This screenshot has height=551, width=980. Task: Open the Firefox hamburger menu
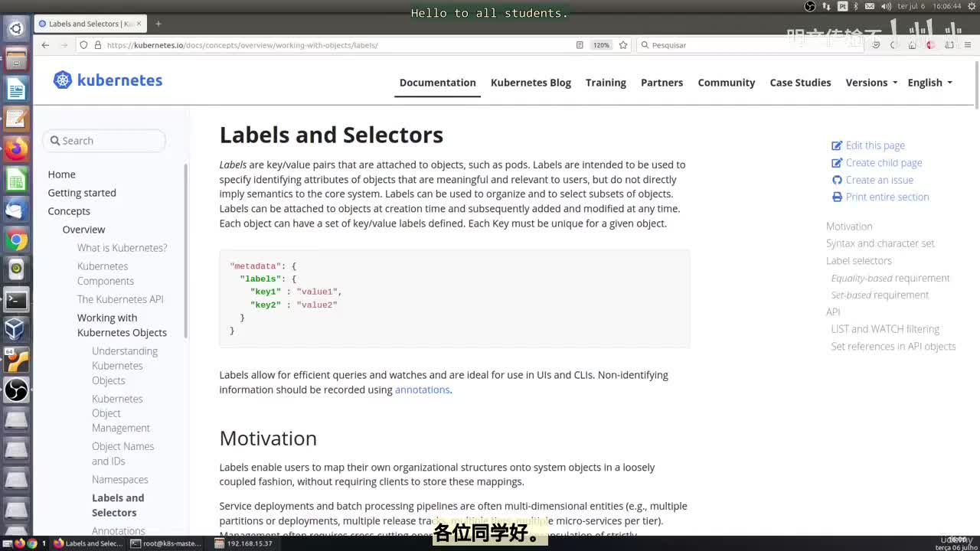pos(968,45)
